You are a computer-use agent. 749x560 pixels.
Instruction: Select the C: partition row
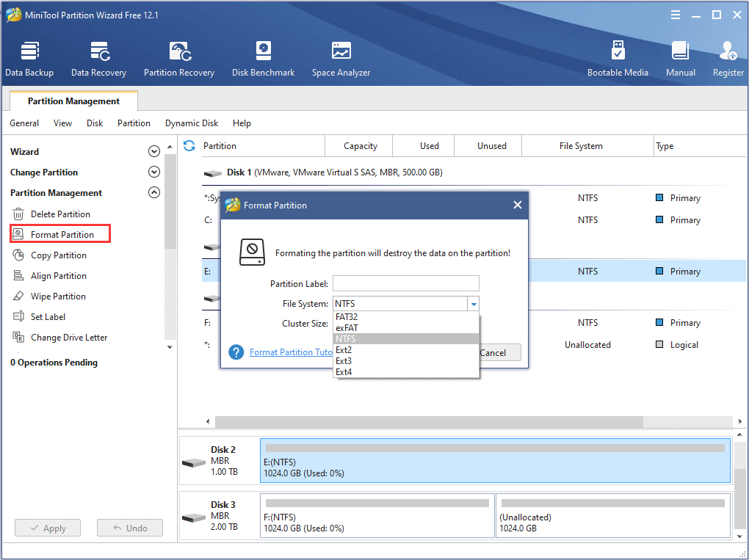(x=474, y=220)
